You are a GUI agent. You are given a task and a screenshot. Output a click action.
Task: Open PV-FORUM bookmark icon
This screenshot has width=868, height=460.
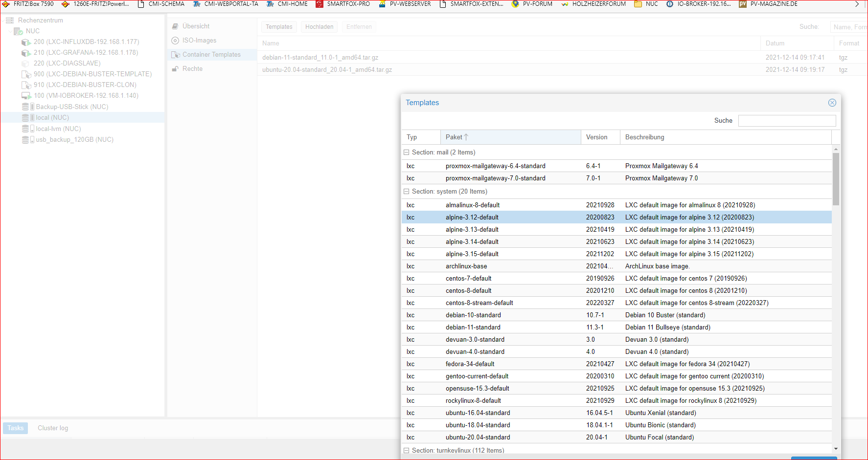515,4
